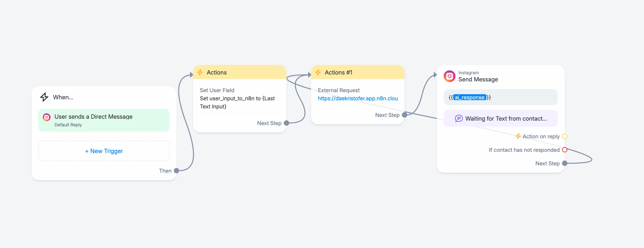Click the Default Reply subtitle
This screenshot has width=644, height=248.
click(x=68, y=125)
